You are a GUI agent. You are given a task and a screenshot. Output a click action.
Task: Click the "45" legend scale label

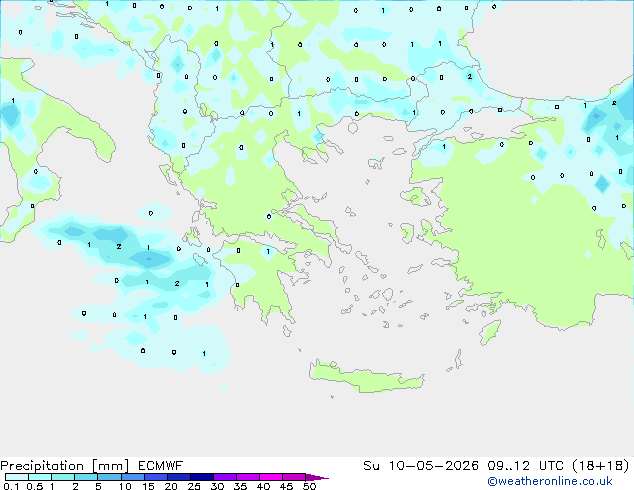coord(286,486)
